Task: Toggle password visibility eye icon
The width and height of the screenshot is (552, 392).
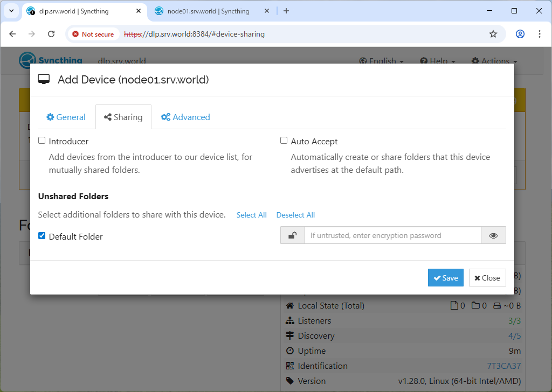Action: pyautogui.click(x=493, y=235)
